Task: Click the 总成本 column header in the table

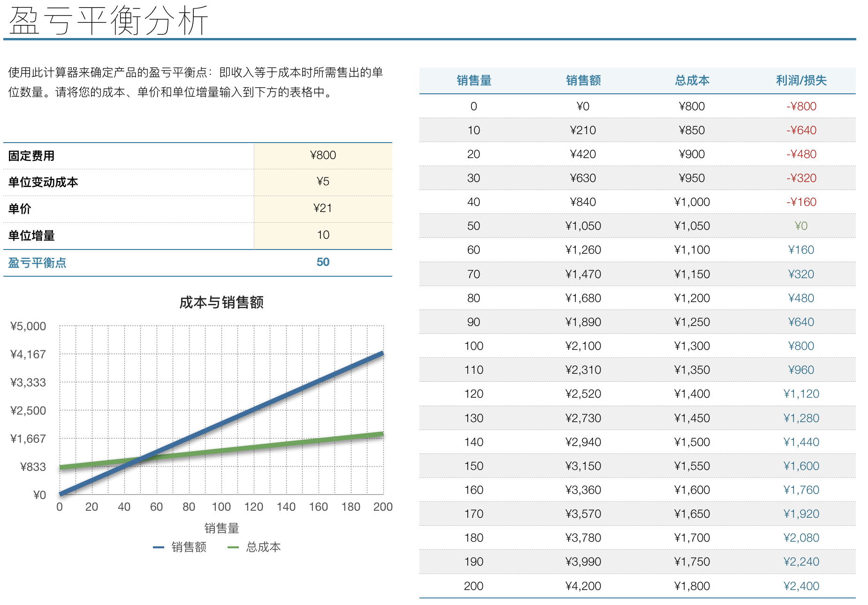Action: coord(692,81)
